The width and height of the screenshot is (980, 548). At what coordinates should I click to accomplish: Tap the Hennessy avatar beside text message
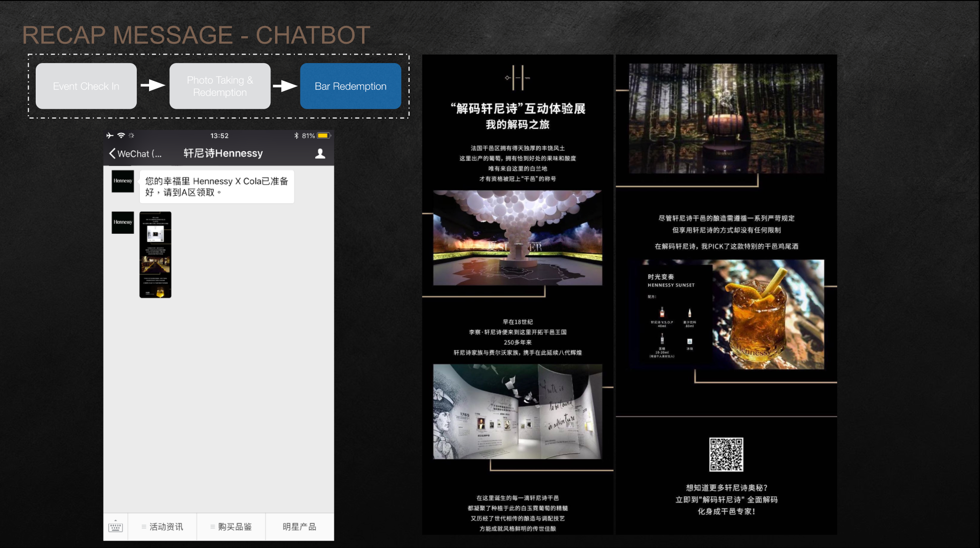123,181
